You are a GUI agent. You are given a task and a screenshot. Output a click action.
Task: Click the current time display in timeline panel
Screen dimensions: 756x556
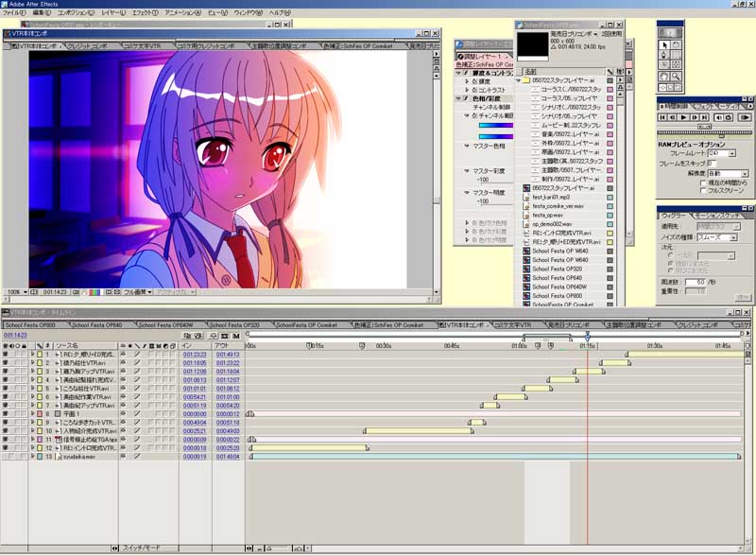coord(15,336)
